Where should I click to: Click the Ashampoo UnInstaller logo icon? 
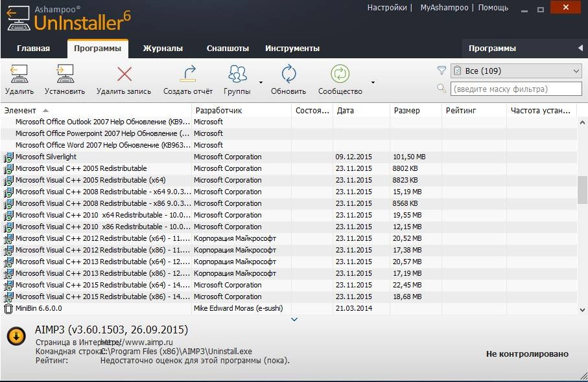pos(18,18)
